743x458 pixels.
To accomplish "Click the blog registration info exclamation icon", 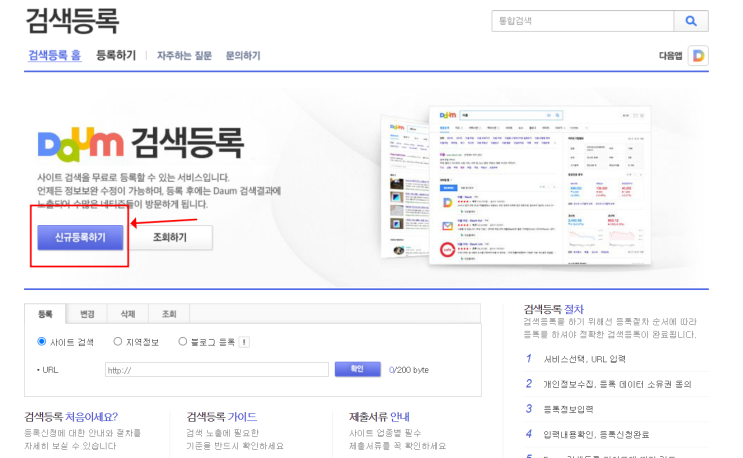I will pos(244,342).
